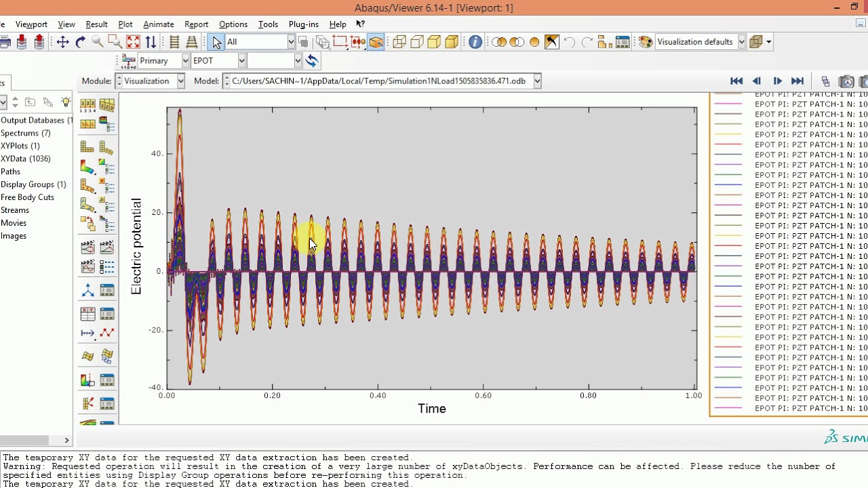Click the tree panel horizontal scroll right arrow
Viewport: 868px width, 488px height.
[x=66, y=441]
